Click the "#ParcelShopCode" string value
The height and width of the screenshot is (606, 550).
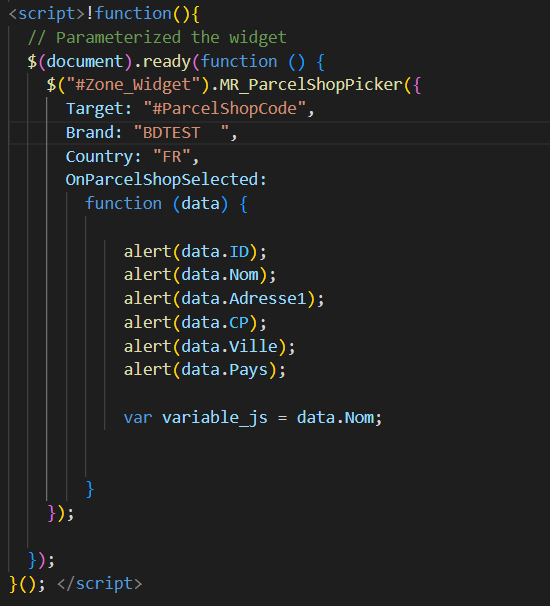(225, 109)
